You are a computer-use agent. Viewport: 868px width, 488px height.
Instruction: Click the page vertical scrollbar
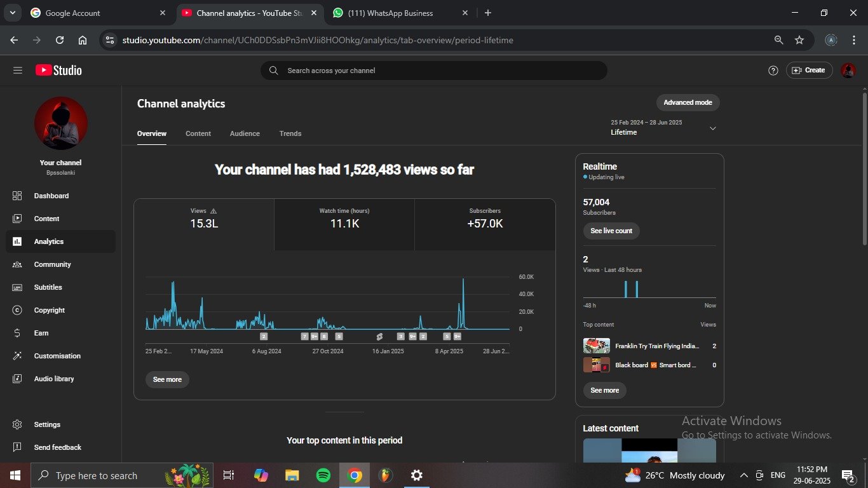pyautogui.click(x=864, y=168)
